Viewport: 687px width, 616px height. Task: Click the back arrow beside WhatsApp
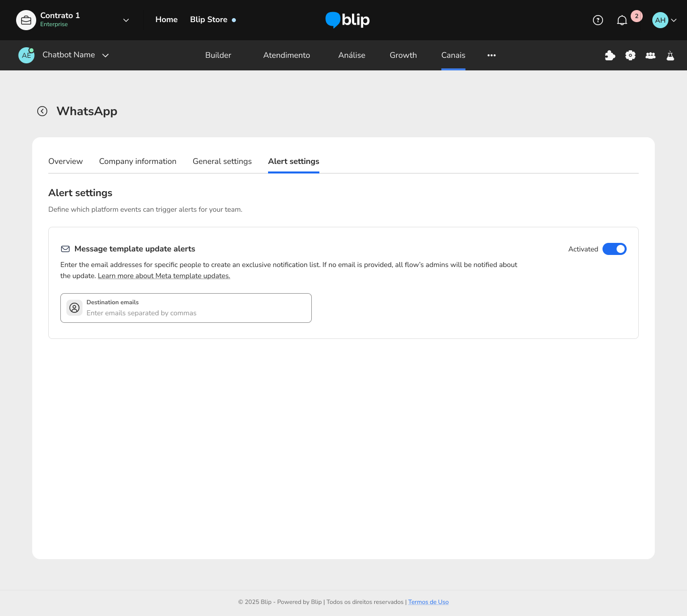pos(42,111)
